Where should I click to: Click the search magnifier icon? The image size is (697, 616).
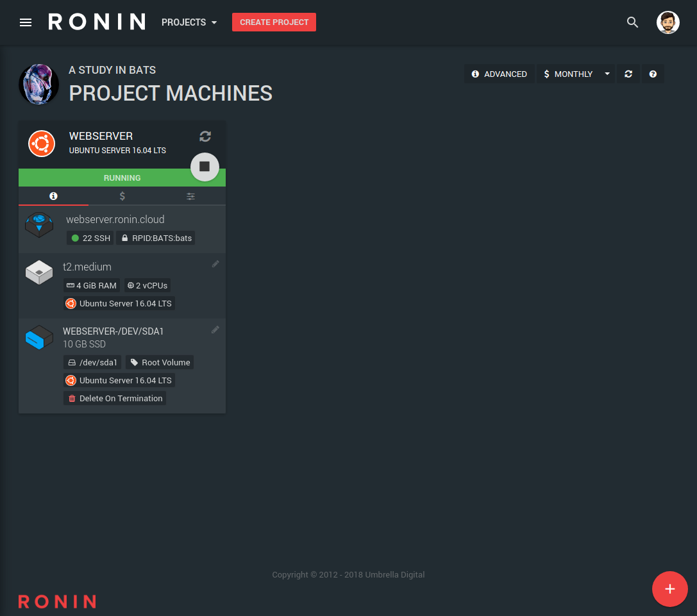coord(632,22)
